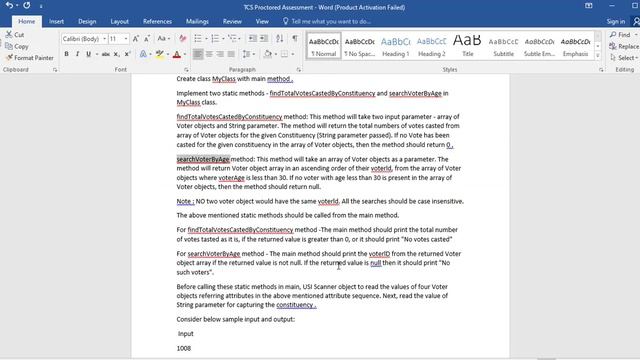Open Borders menu
The height and width of the screenshot is (360, 640).
click(284, 54)
